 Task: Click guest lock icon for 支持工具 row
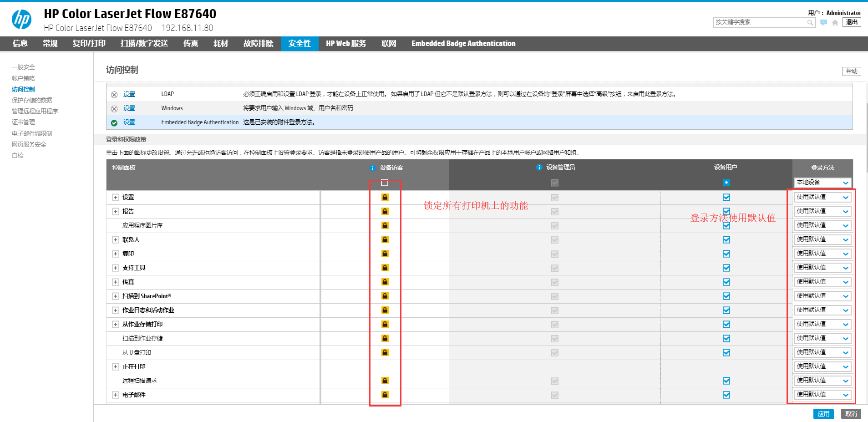(385, 268)
